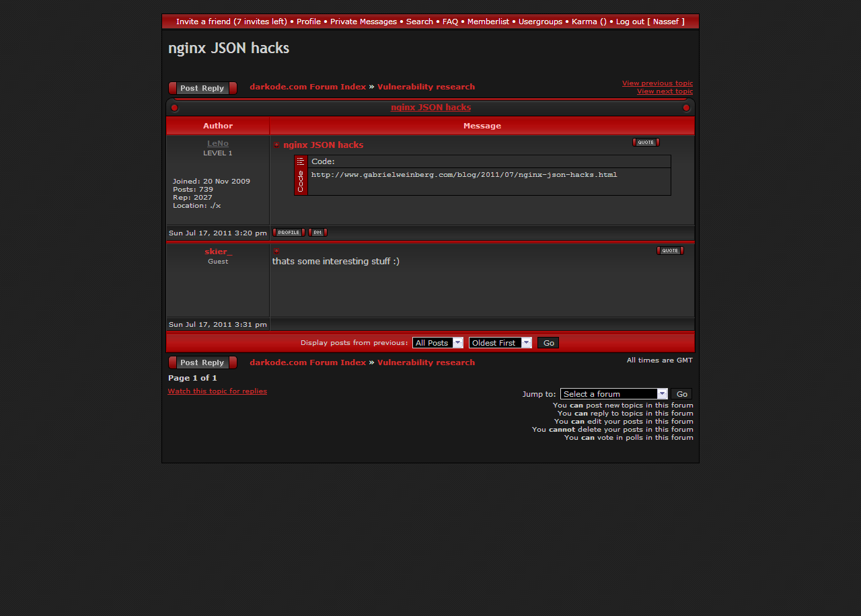
Task: Expand the Oldest First sort dropdown
Action: pos(500,343)
